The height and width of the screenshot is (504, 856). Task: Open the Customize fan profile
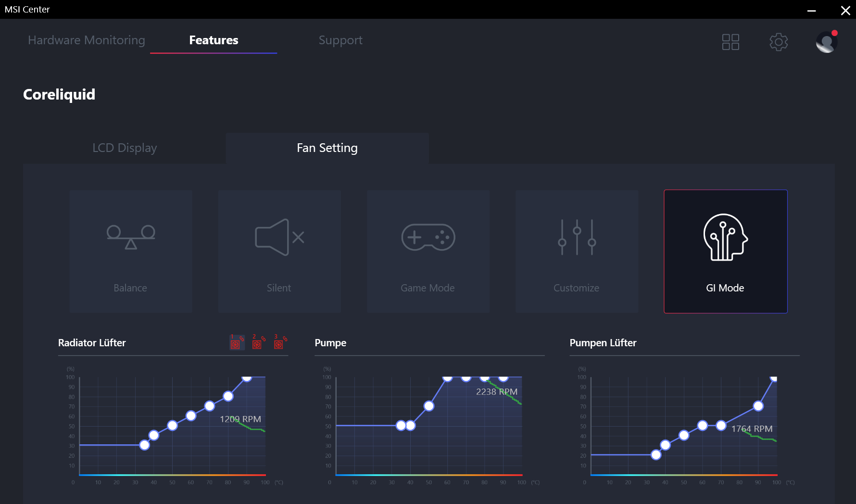click(x=577, y=251)
